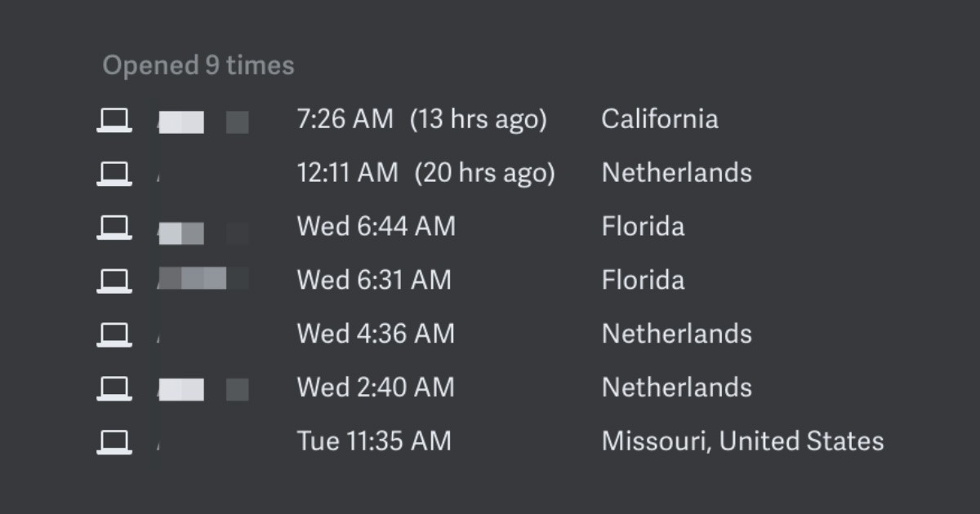
Task: Select Netherlands location for Wed 4:36 AM
Action: 677,334
